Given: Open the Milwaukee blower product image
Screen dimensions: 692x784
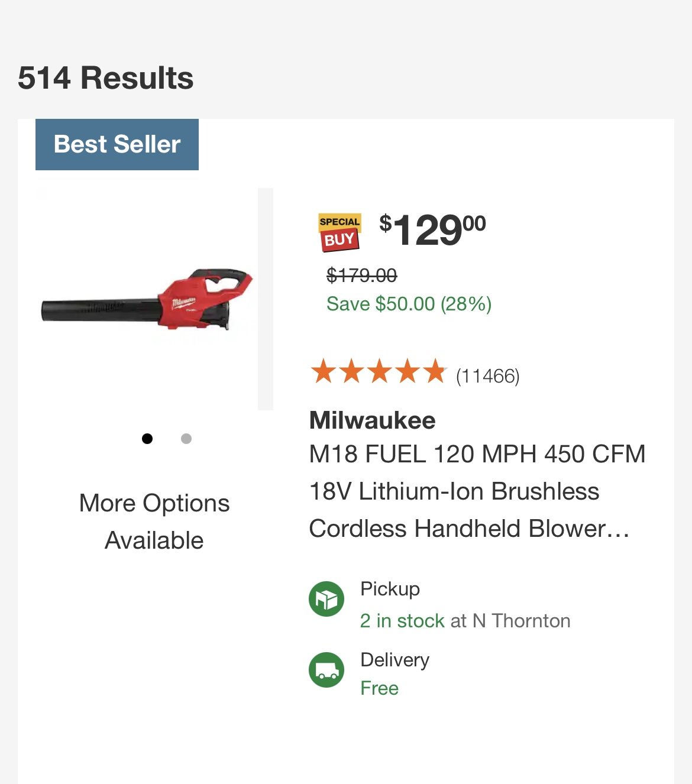Looking at the screenshot, I should coord(147,299).
